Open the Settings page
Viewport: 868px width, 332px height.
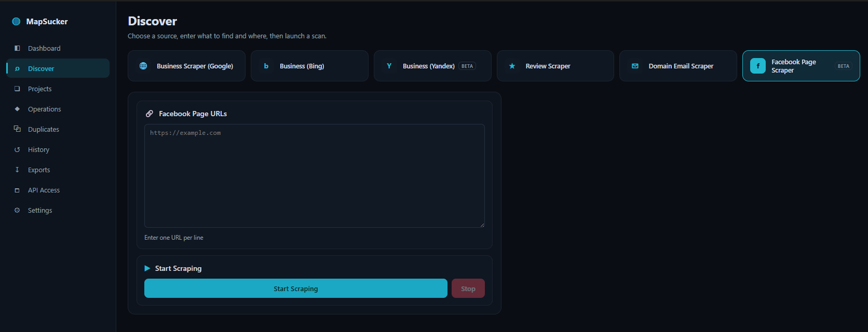[x=58, y=210]
